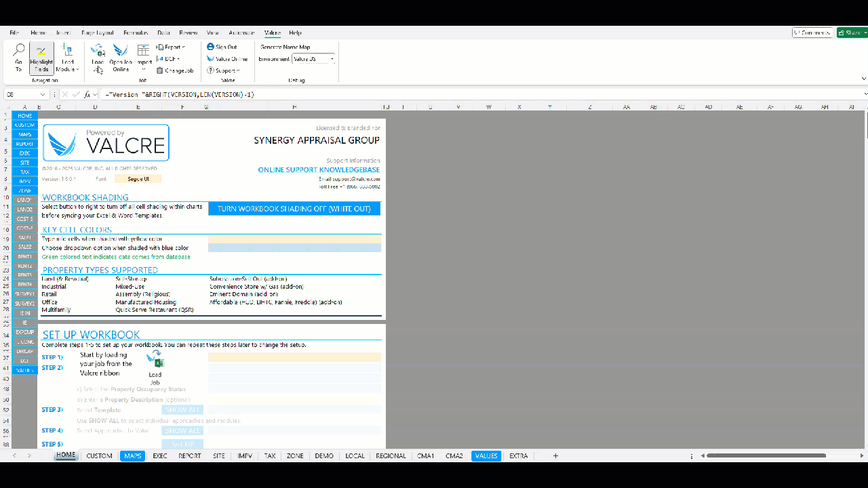Open the Formulas ribbon tab
Screen dimensions: 868x488
coord(136,33)
